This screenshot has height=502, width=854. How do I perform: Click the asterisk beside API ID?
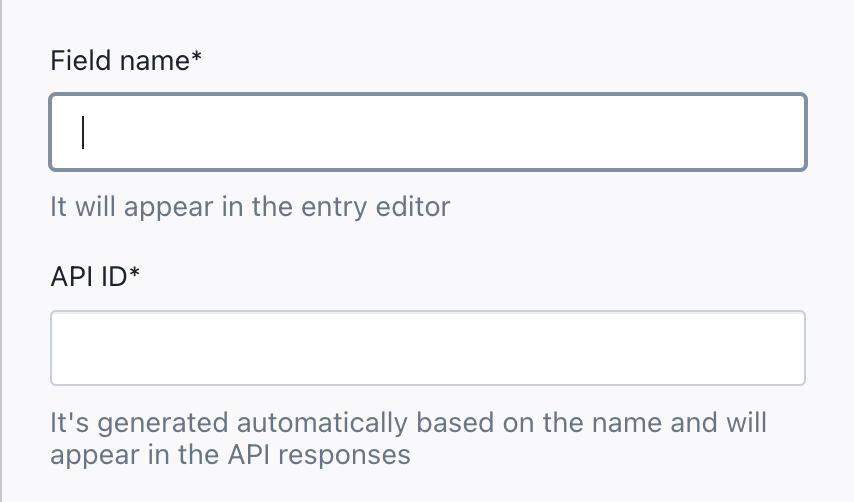pos(134,275)
